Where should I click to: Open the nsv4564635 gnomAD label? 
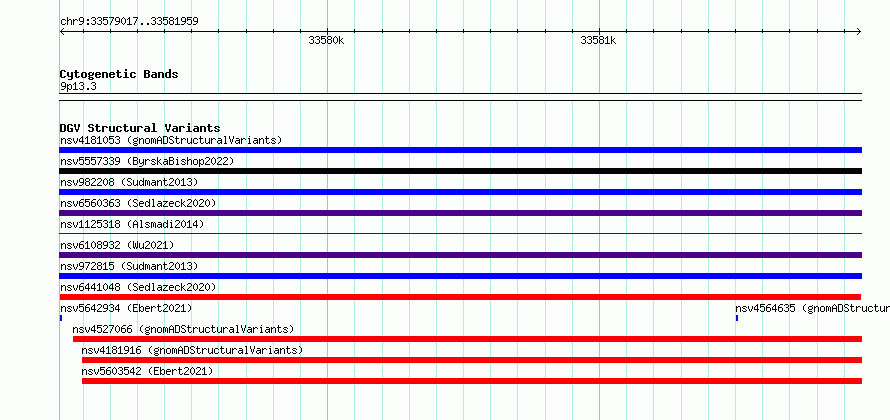pyautogui.click(x=812, y=308)
